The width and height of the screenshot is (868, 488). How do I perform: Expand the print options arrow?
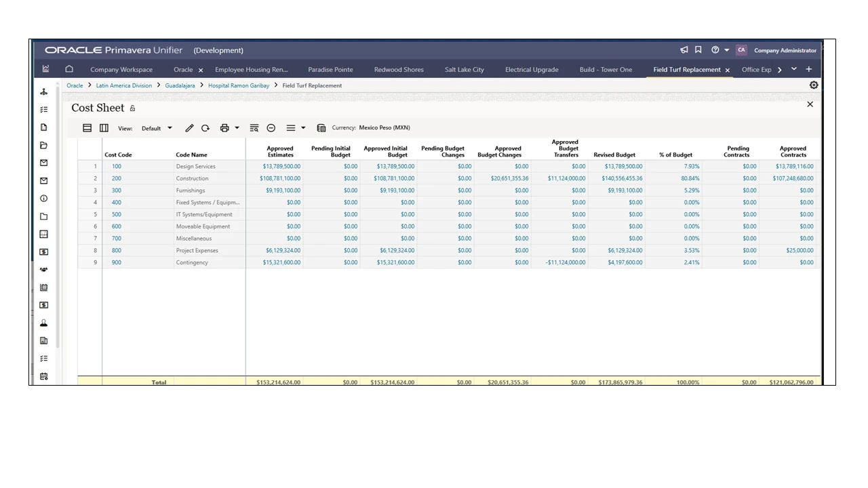237,128
